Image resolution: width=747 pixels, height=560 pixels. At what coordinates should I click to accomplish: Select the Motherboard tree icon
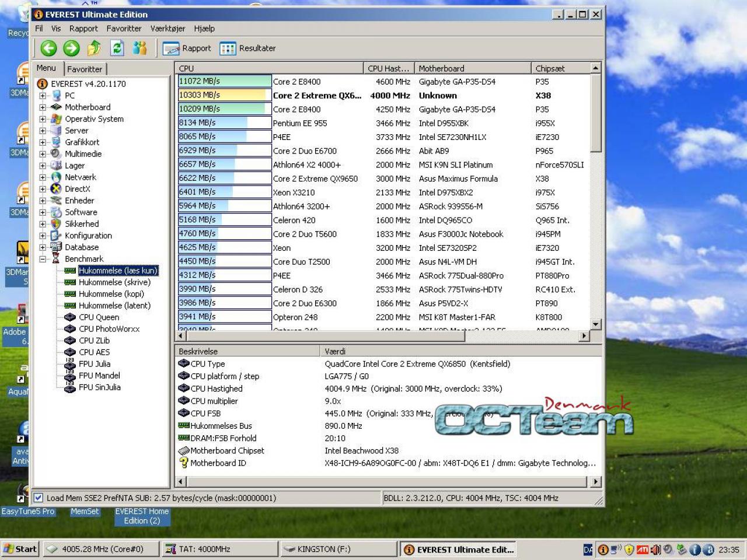point(56,107)
